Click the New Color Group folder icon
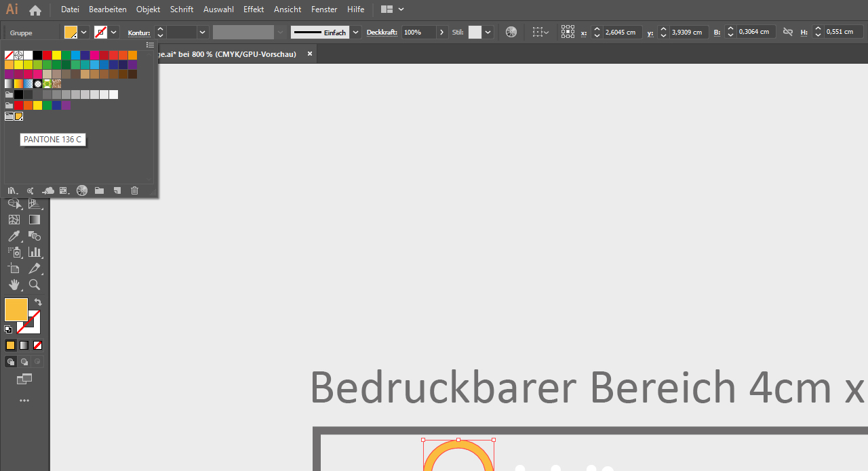This screenshot has width=868, height=471. (x=100, y=190)
